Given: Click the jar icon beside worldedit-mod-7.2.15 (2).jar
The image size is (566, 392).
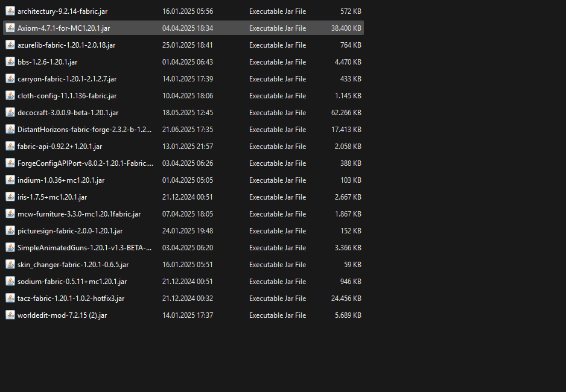Looking at the screenshot, I should (x=10, y=315).
